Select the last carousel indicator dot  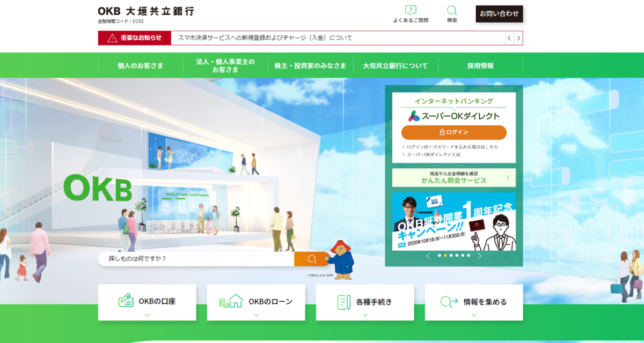pyautogui.click(x=469, y=256)
